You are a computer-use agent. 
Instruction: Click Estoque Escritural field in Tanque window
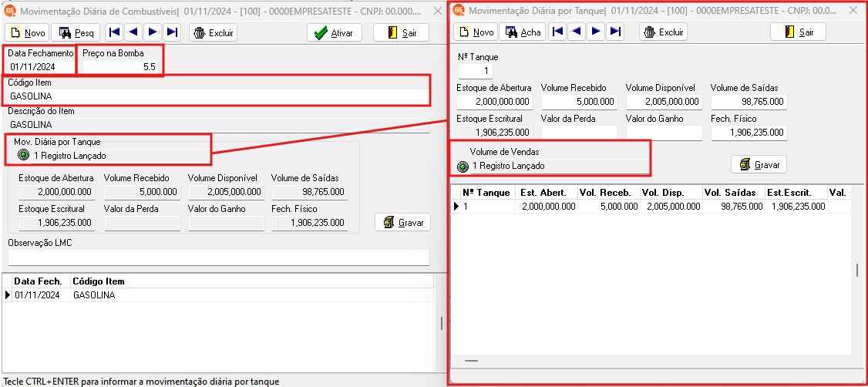pyautogui.click(x=495, y=133)
